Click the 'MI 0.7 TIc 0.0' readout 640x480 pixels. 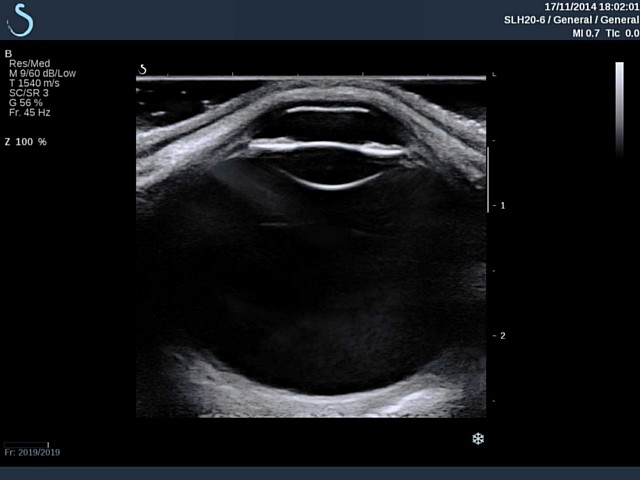(x=606, y=33)
